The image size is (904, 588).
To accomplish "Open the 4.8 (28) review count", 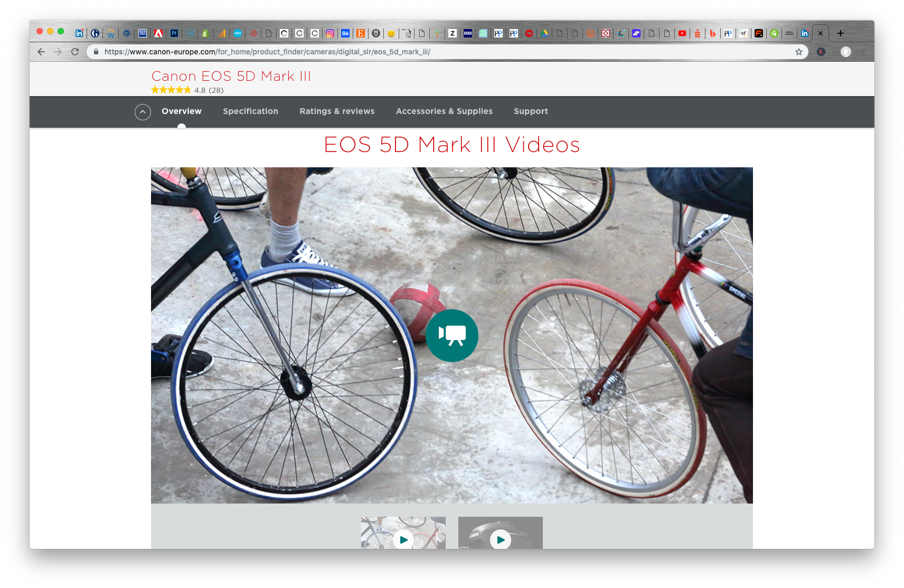I will tap(209, 90).
